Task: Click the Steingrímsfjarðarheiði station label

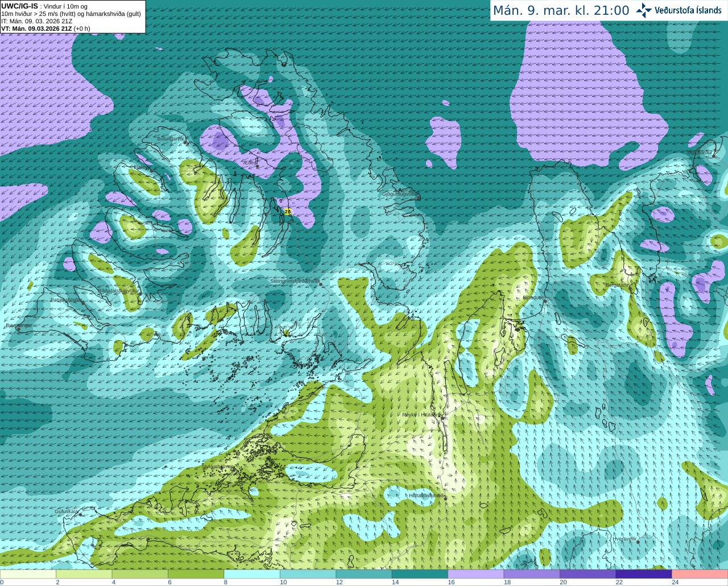Action: (295, 281)
